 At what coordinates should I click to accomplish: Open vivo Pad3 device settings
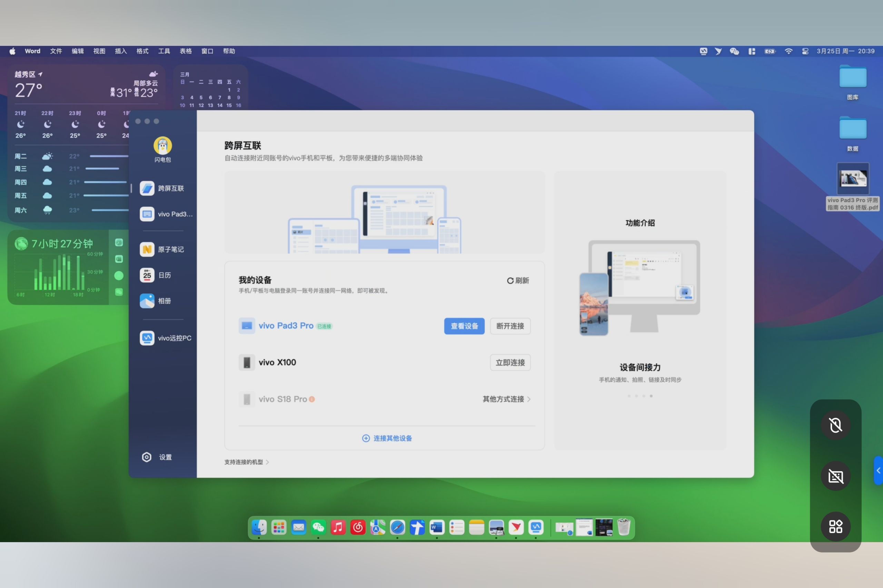click(464, 325)
